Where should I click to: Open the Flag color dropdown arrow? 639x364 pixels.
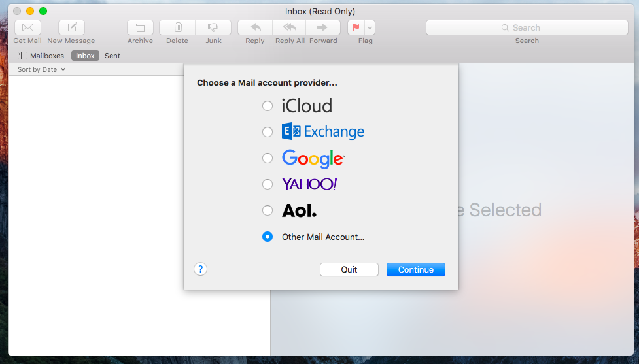[x=370, y=27]
